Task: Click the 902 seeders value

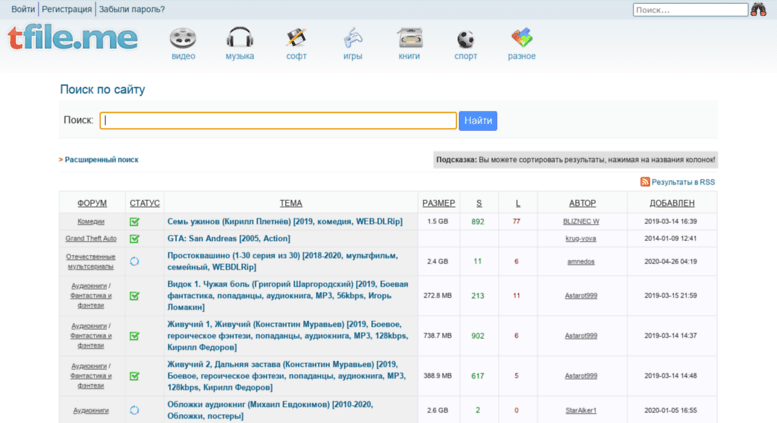Action: (478, 336)
